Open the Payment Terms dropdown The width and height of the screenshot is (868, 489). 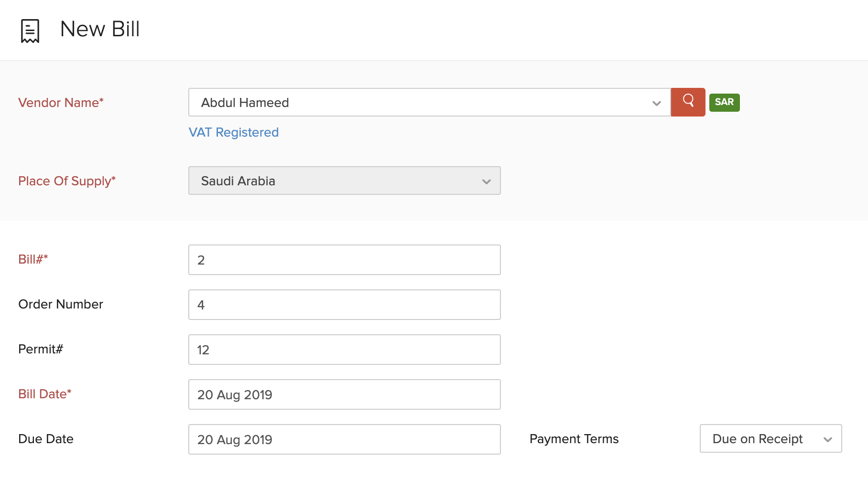point(770,438)
